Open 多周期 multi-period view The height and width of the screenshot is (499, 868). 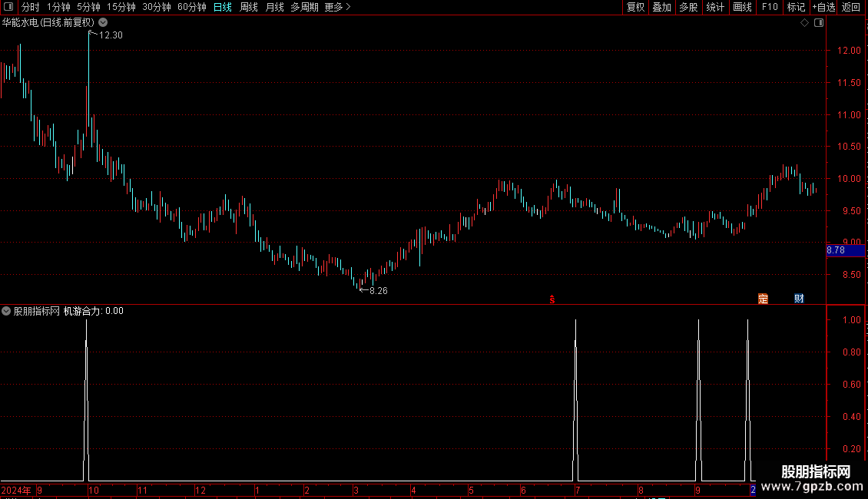pyautogui.click(x=304, y=7)
